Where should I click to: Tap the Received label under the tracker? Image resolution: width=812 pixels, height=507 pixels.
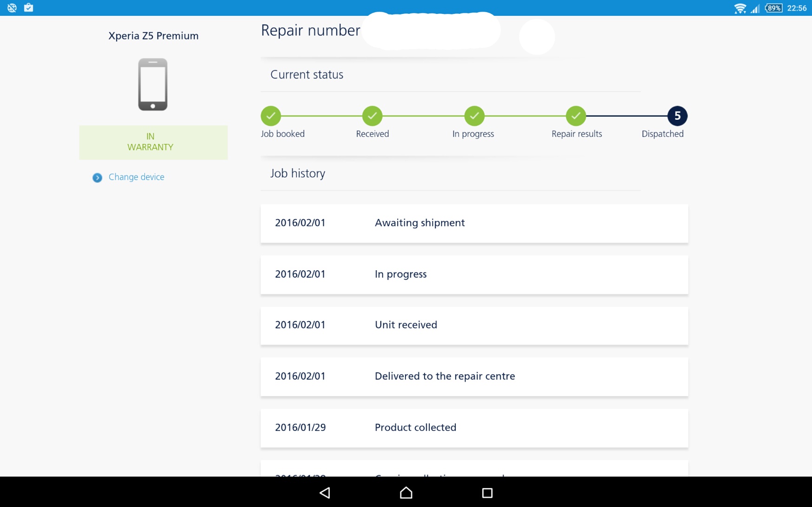pyautogui.click(x=373, y=134)
